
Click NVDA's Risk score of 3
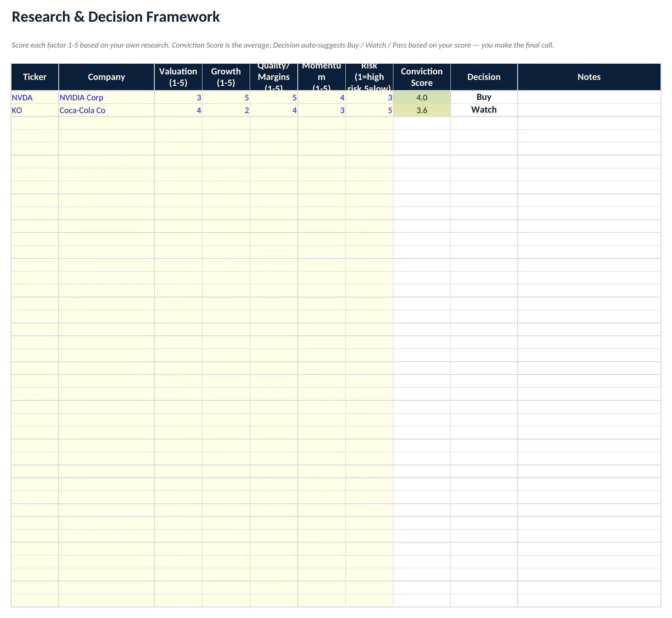tap(370, 97)
